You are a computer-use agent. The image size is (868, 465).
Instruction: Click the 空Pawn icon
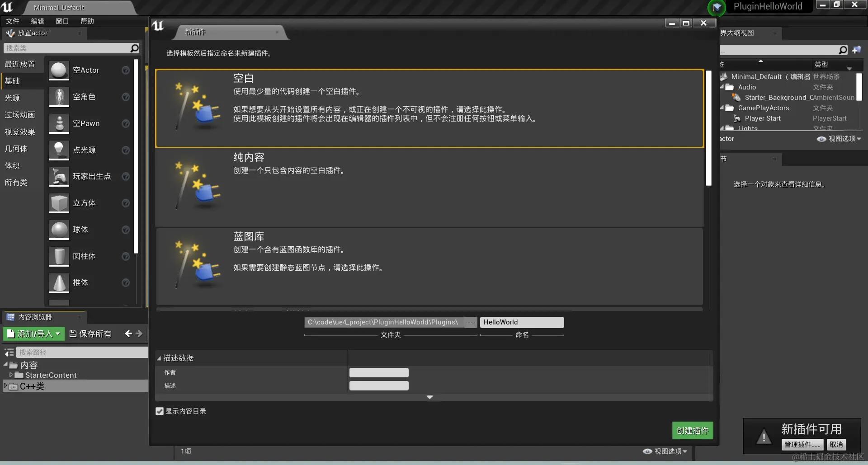[x=59, y=123]
